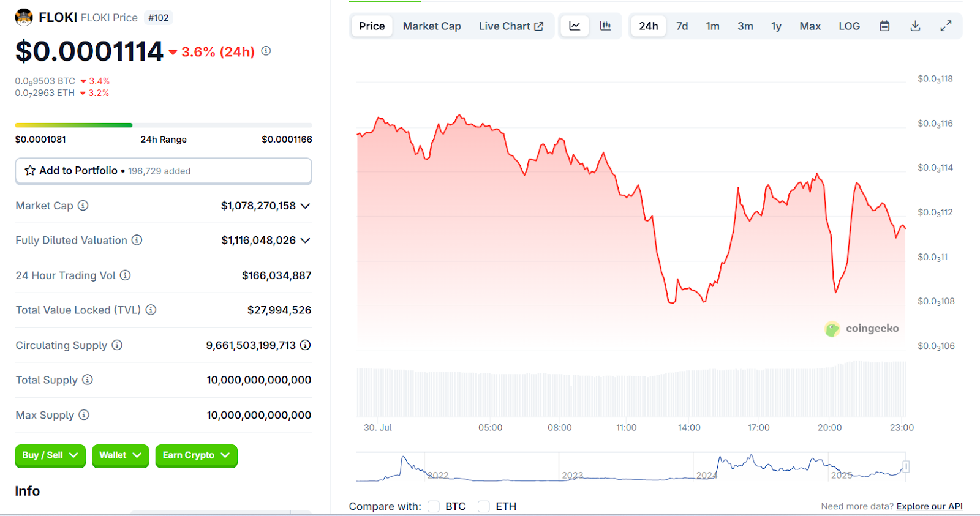The width and height of the screenshot is (980, 516).
Task: Show 24 Hour Trading Vol info icon
Action: coord(125,275)
